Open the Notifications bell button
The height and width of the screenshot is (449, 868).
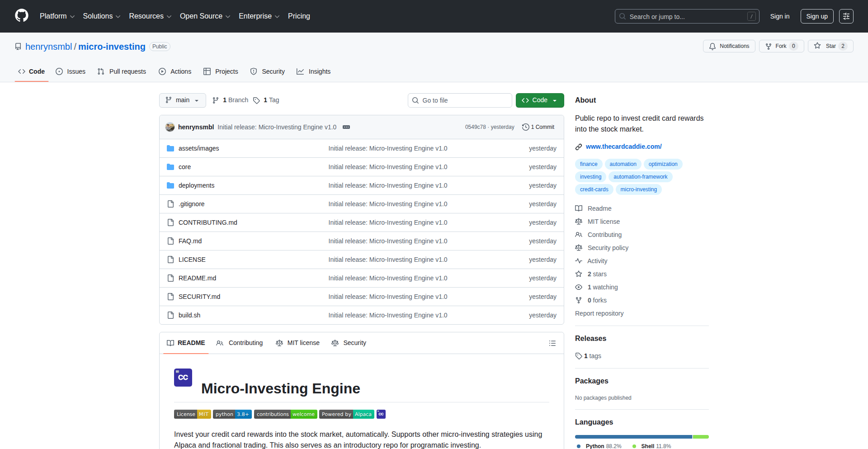coord(729,46)
